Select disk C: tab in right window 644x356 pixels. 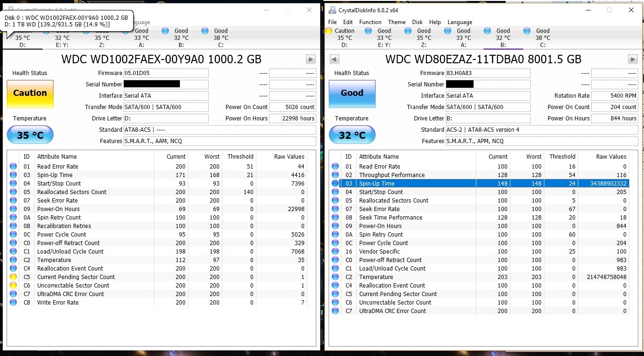pyautogui.click(x=542, y=38)
